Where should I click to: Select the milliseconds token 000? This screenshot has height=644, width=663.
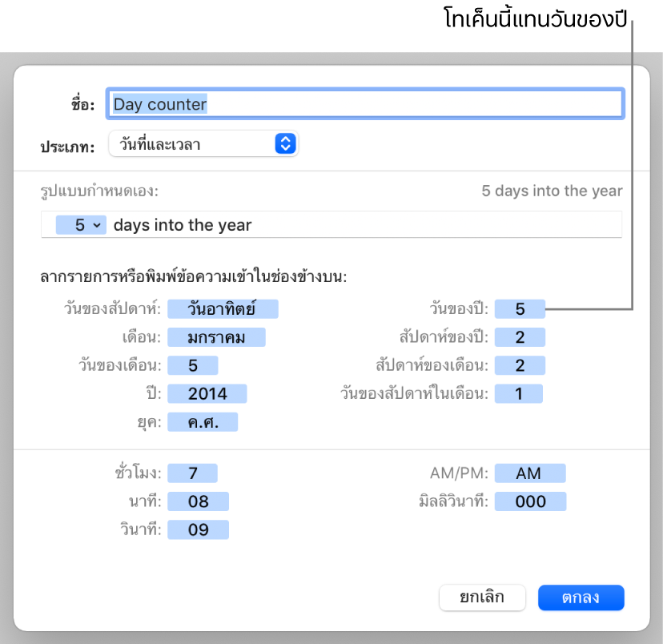click(x=530, y=501)
